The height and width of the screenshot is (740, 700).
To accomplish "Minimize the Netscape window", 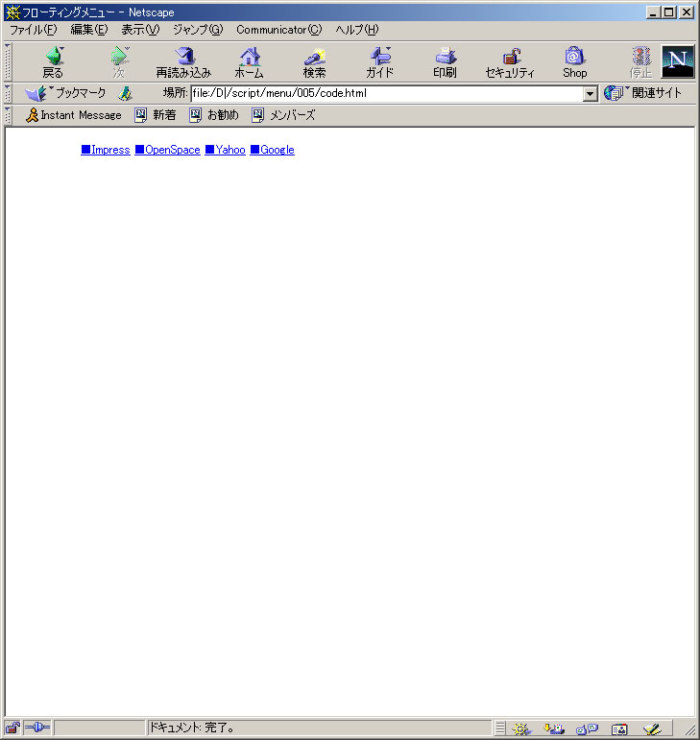I will (653, 12).
